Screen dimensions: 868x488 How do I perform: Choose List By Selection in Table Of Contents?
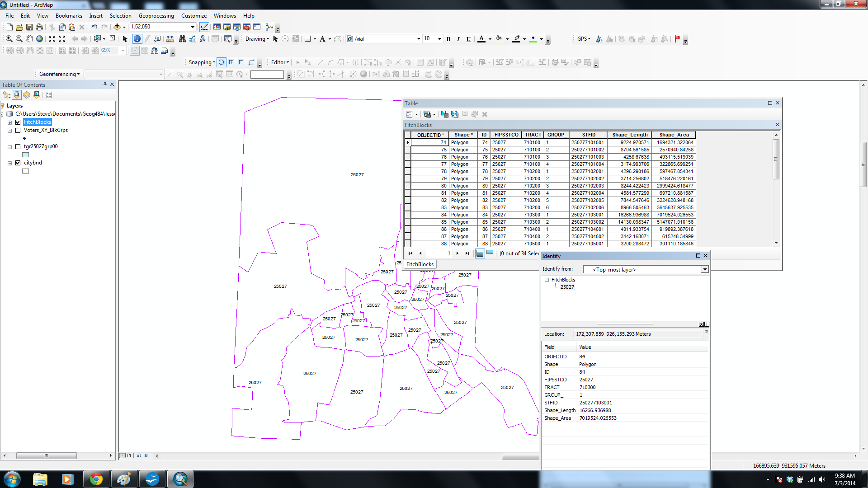(x=37, y=95)
